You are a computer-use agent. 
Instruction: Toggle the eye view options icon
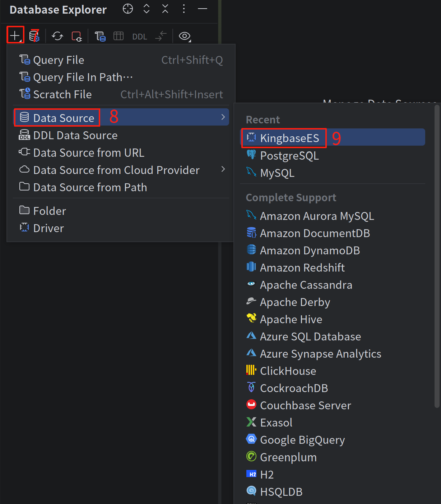pos(185,36)
